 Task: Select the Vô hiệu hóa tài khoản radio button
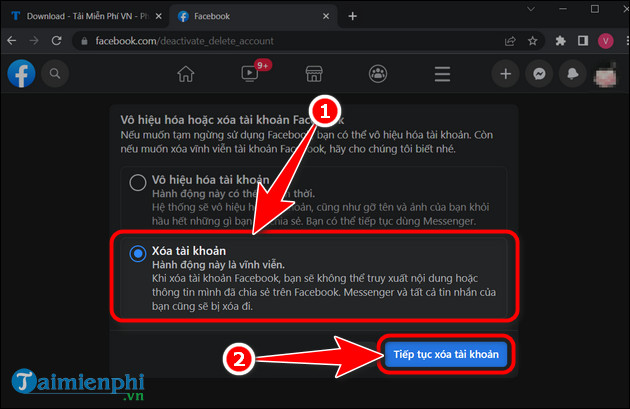pyautogui.click(x=137, y=182)
